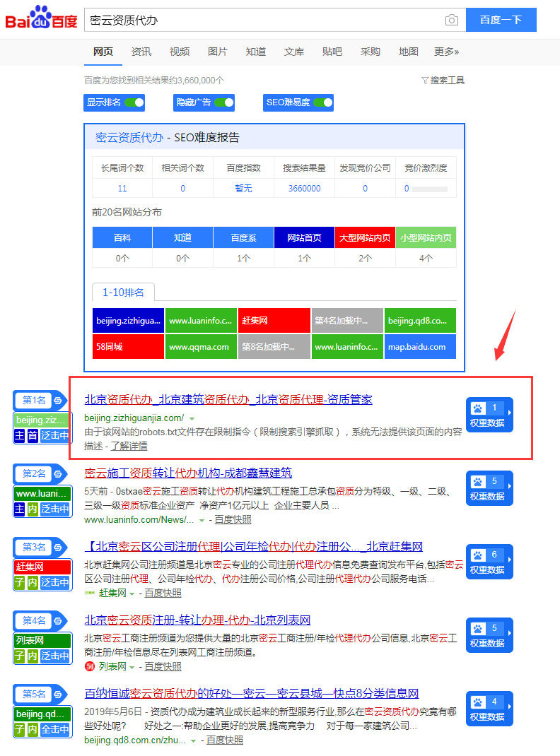Click the green beijing.qd8.co... ranking tile
The image size is (560, 756).
[x=420, y=321]
